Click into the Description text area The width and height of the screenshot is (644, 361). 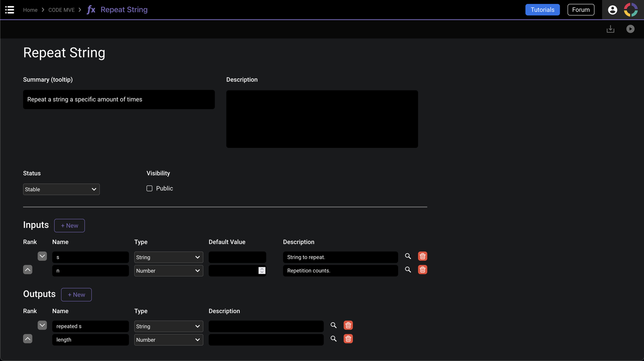[x=322, y=119]
